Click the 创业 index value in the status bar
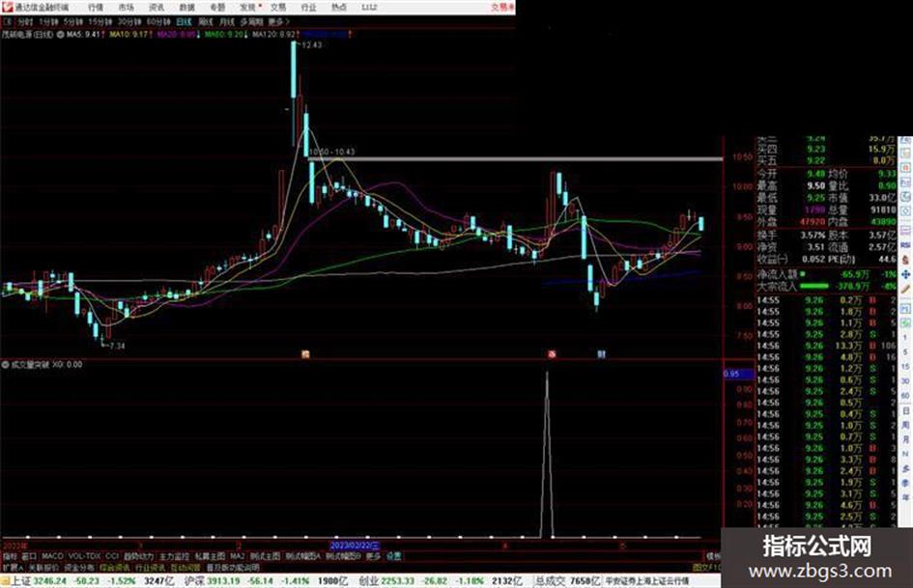Screen dimensions: 913x588 pyautogui.click(x=398, y=581)
